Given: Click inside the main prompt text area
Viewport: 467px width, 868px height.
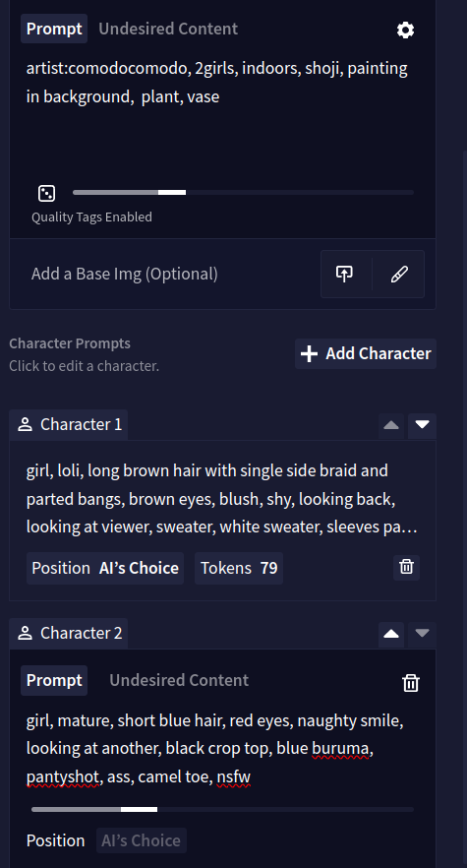Looking at the screenshot, I should coord(221,110).
